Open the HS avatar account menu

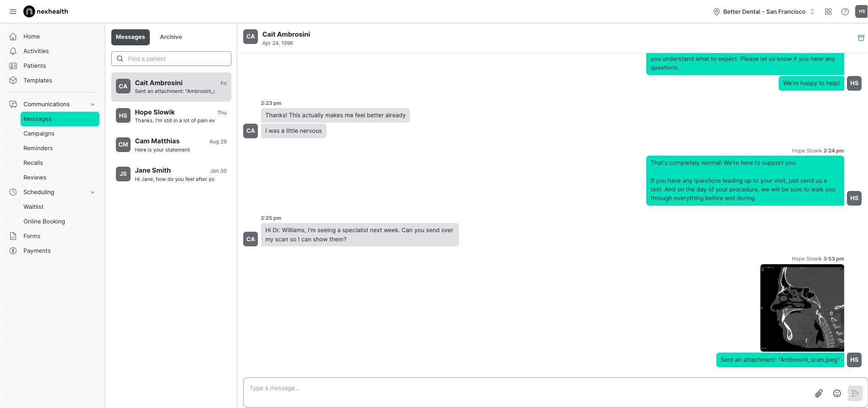[x=862, y=11]
